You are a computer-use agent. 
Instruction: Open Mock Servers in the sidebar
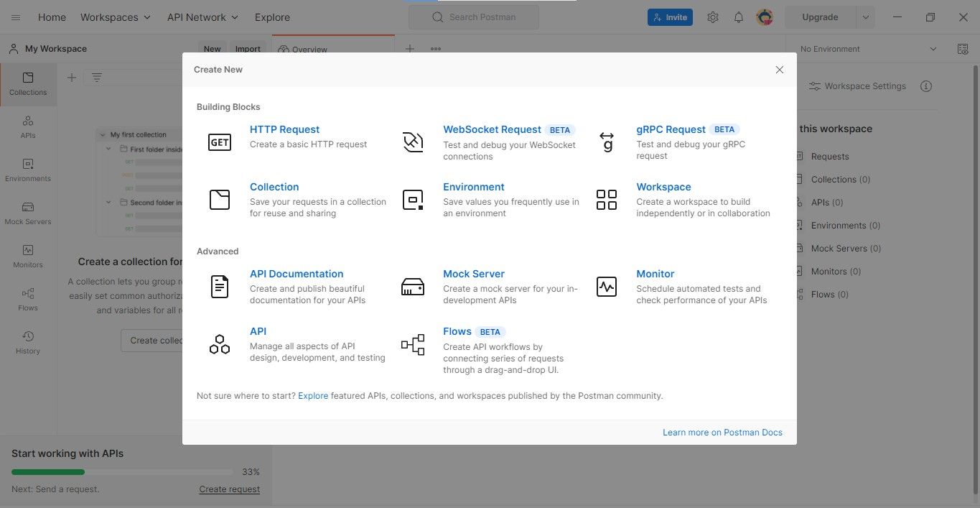point(28,213)
